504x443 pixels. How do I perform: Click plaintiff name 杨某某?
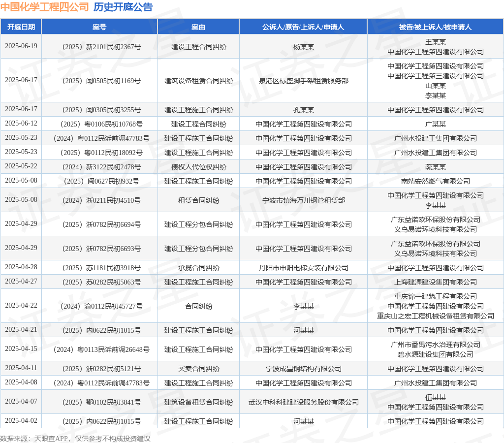[x=303, y=47]
